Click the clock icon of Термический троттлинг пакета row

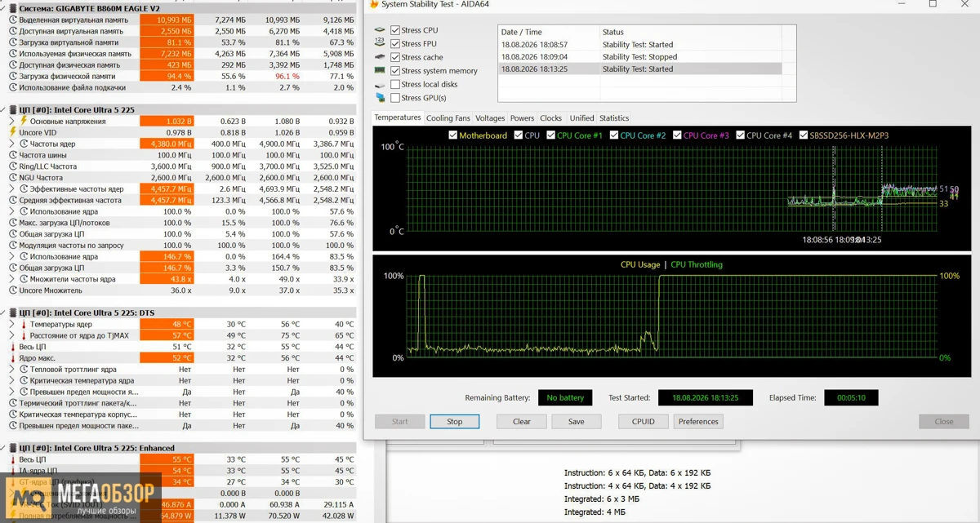pos(12,403)
